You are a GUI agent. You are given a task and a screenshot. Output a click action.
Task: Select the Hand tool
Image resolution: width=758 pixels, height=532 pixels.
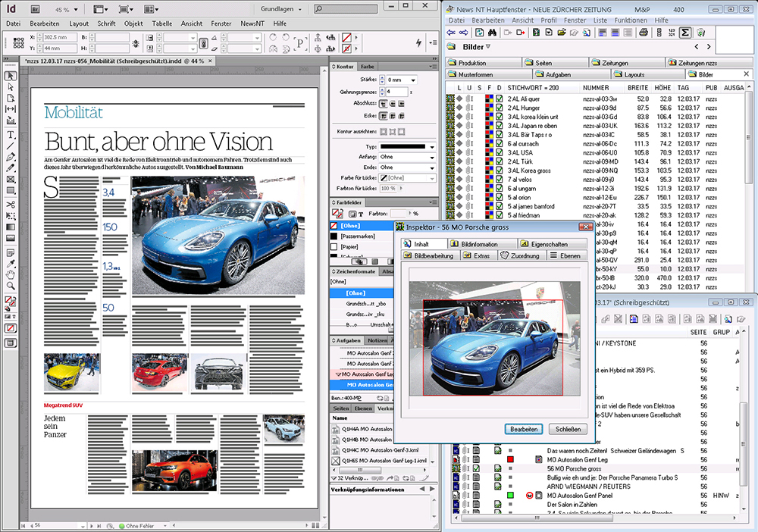tap(11, 275)
